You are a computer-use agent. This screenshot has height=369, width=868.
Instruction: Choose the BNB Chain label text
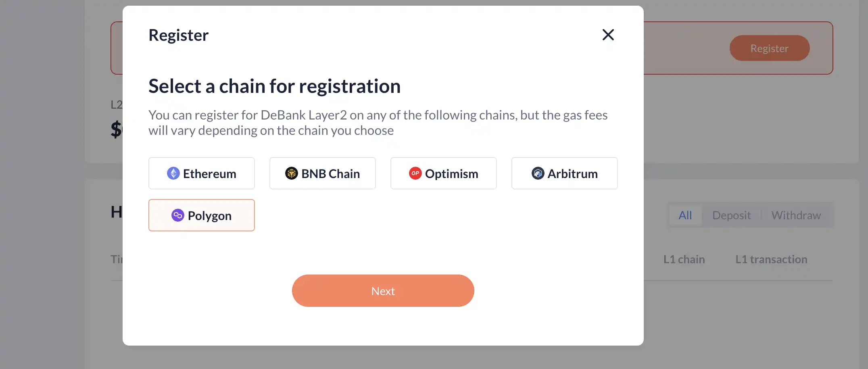point(330,174)
